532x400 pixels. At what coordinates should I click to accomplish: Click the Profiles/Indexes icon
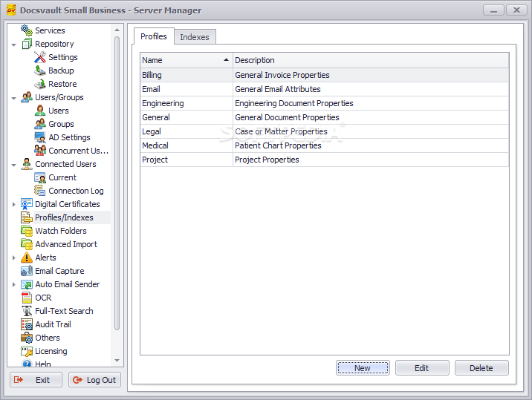point(27,217)
